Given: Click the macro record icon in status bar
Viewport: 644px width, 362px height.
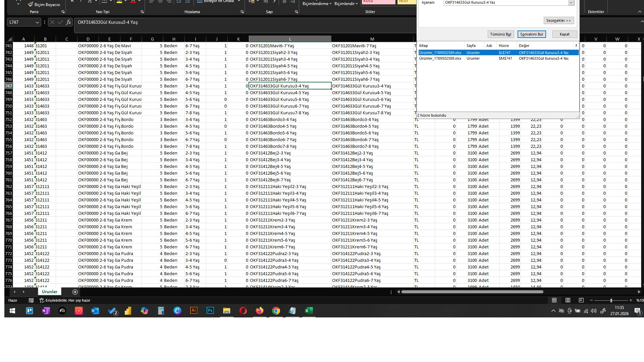Looking at the screenshot, I should coord(31,300).
